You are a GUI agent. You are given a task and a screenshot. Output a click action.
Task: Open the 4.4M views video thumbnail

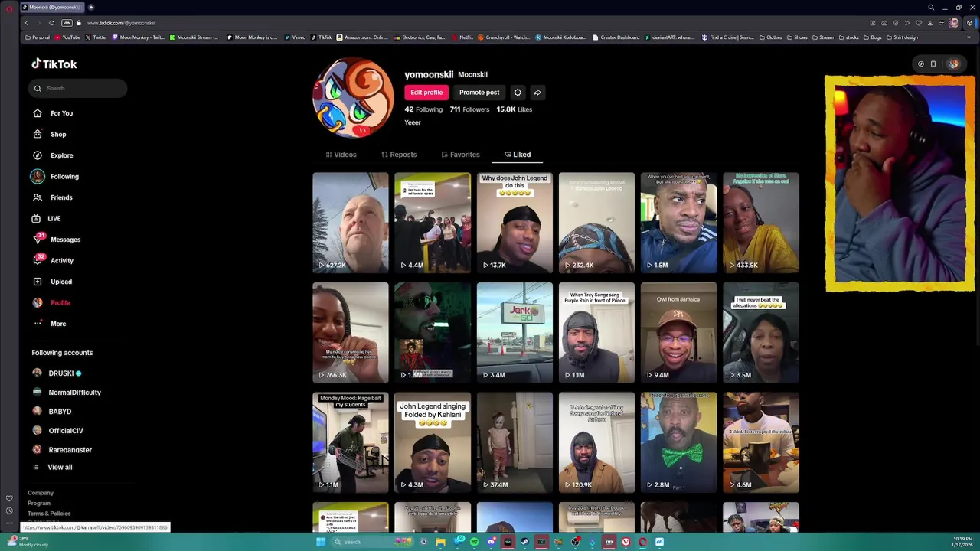(433, 222)
